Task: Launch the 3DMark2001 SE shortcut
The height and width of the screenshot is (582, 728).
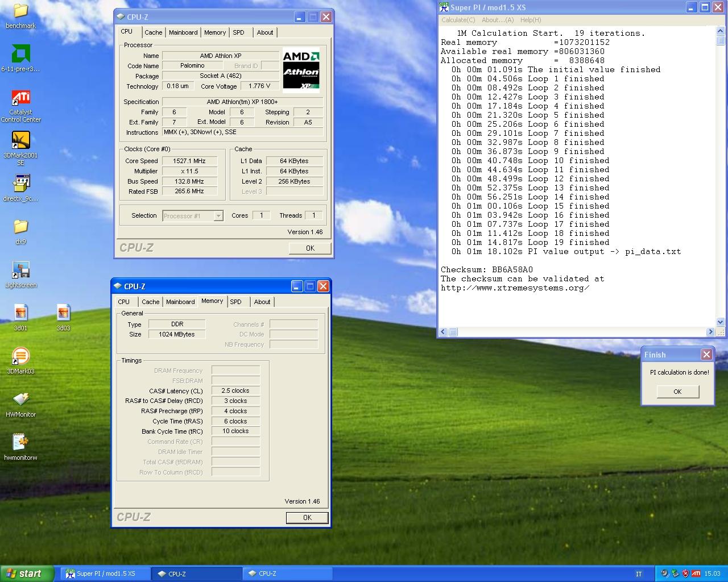Action: click(20, 148)
